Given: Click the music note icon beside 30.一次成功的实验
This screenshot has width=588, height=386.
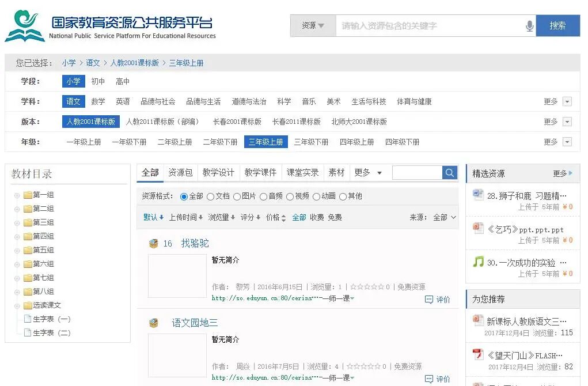Looking at the screenshot, I should point(478,262).
